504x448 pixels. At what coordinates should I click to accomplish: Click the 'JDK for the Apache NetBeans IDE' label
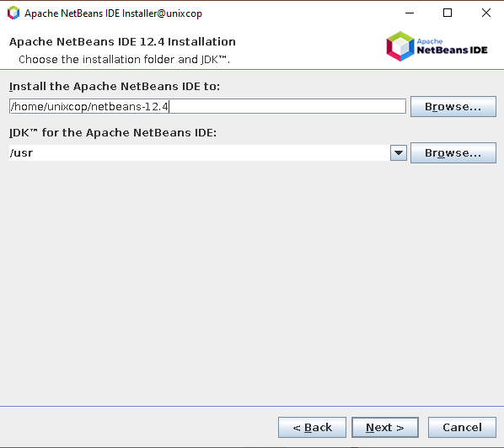pos(113,133)
